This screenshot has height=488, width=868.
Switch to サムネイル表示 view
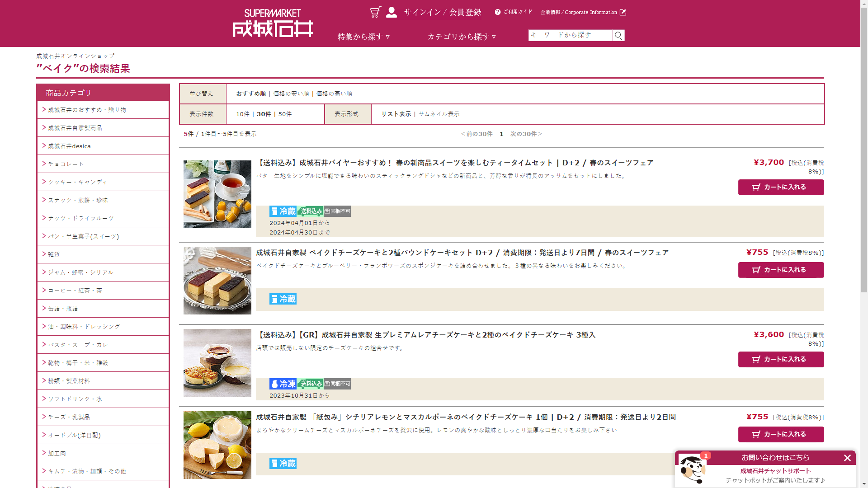[x=439, y=114]
